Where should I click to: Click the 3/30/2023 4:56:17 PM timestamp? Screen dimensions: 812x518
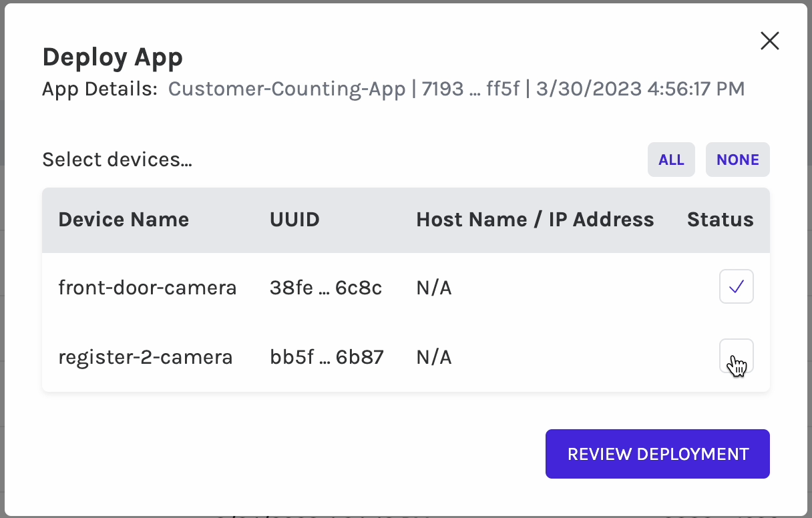640,89
